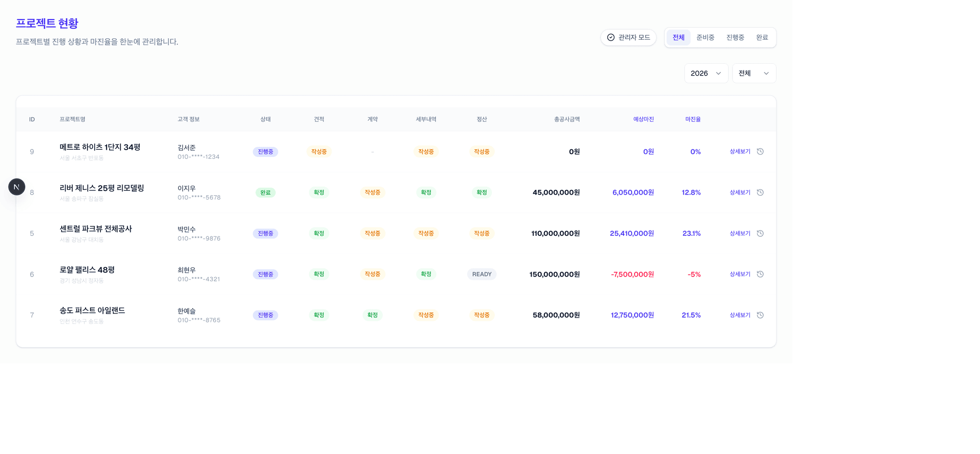Click the 마진율 column header

point(692,119)
